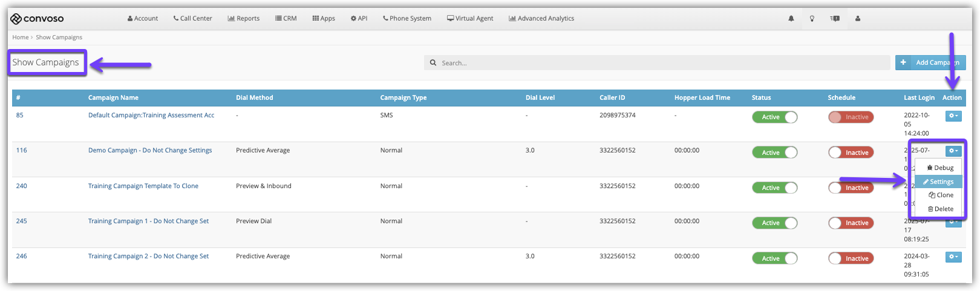The width and height of the screenshot is (980, 291).
Task: Open action gear dropdown for campaign 85
Action: click(x=953, y=116)
